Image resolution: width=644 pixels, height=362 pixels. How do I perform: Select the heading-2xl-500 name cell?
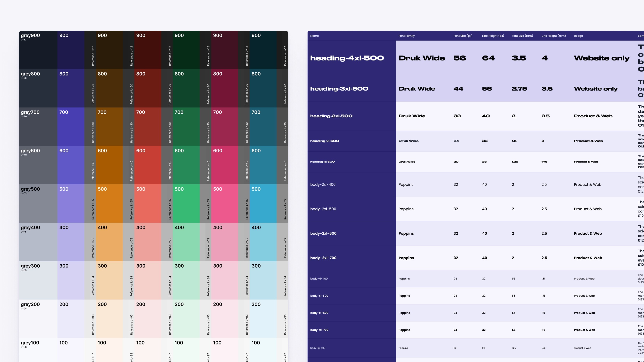(352, 116)
